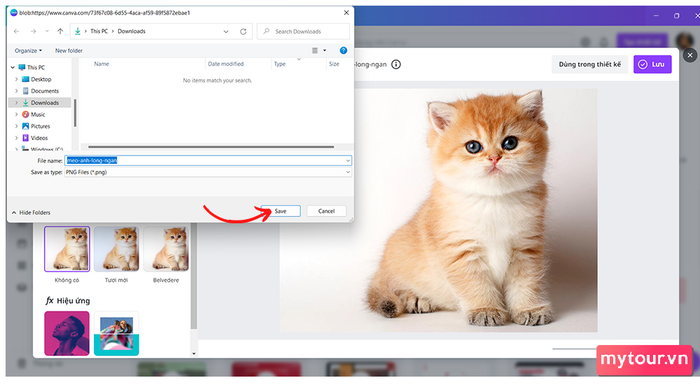Click Dùng trong thiết kế button
The width and height of the screenshot is (700, 385).
pyautogui.click(x=590, y=64)
